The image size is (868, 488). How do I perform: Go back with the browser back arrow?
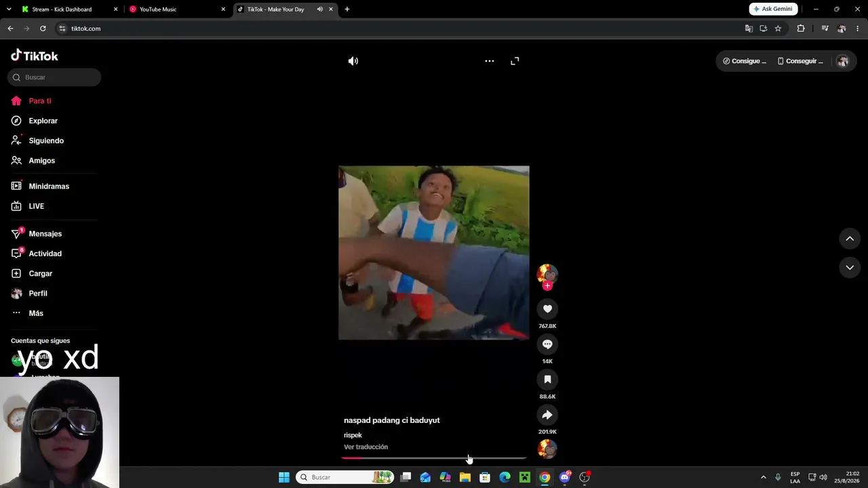tap(10, 28)
